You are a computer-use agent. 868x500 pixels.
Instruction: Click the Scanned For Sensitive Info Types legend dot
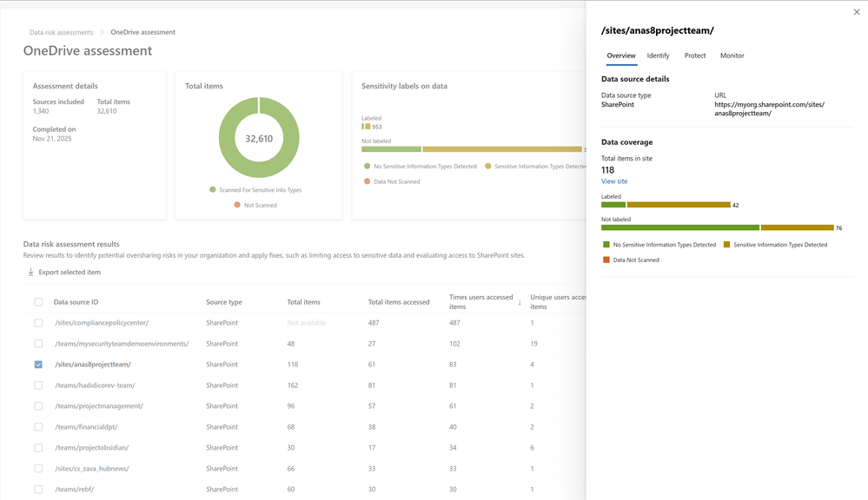(x=213, y=190)
